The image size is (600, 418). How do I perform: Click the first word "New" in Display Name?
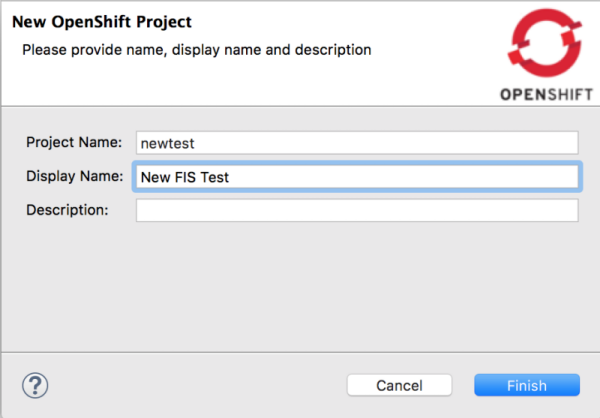tap(155, 177)
